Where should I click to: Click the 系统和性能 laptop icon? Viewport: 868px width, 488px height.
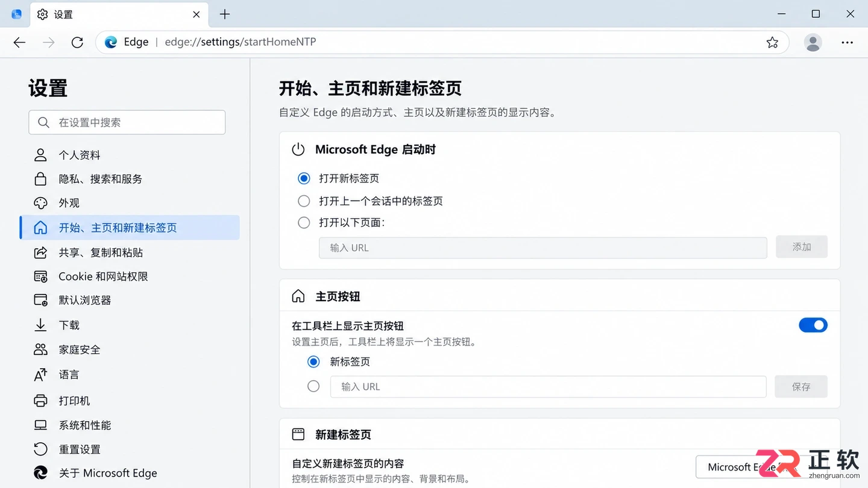coord(40,425)
